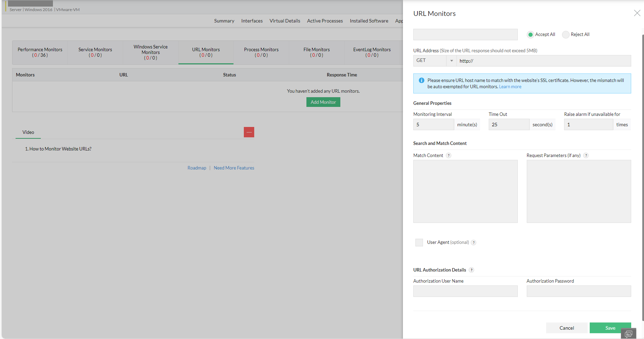
Task: Click the User Agent help icon
Action: pyautogui.click(x=473, y=242)
